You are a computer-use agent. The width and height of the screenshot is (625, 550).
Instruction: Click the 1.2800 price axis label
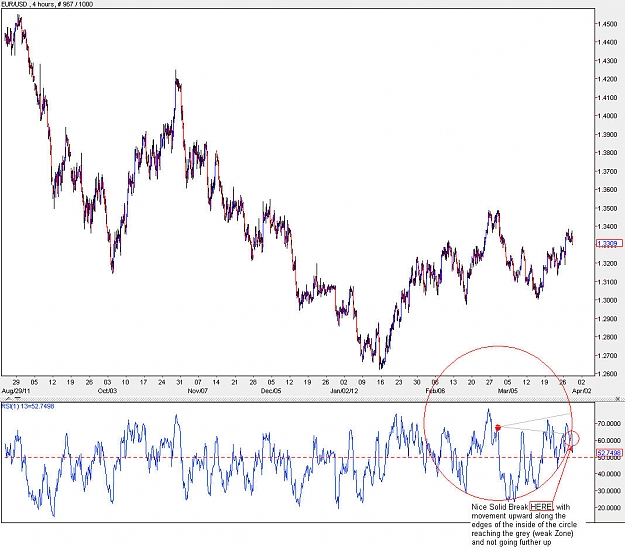pyautogui.click(x=608, y=337)
